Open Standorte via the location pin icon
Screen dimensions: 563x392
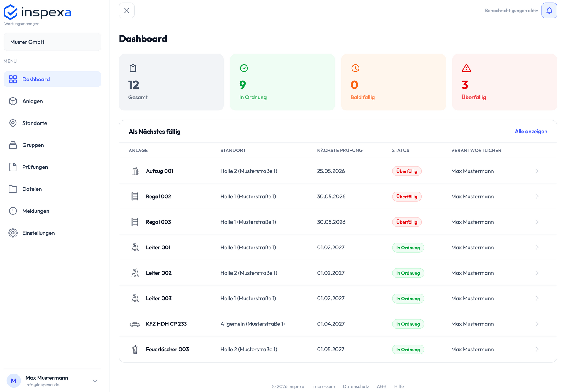[13, 123]
